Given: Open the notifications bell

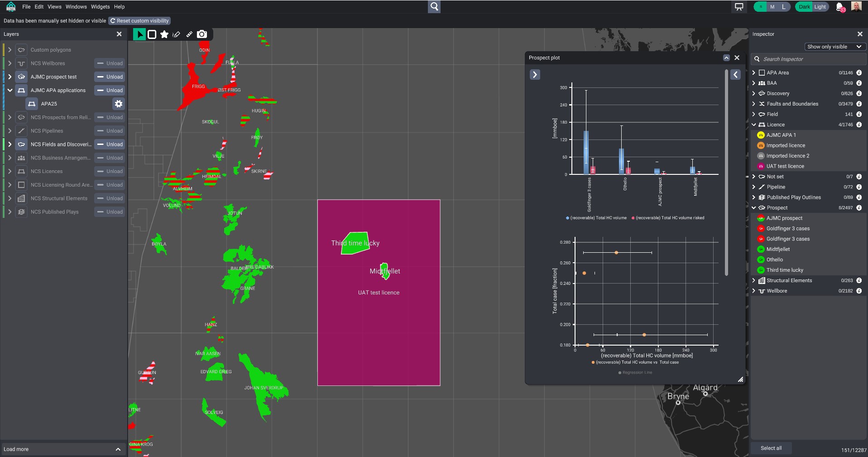Looking at the screenshot, I should click(x=839, y=7).
